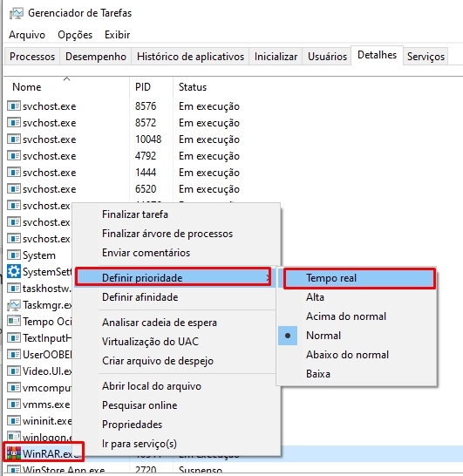
Task: Set priority to Acima do normal
Action: pos(357,316)
